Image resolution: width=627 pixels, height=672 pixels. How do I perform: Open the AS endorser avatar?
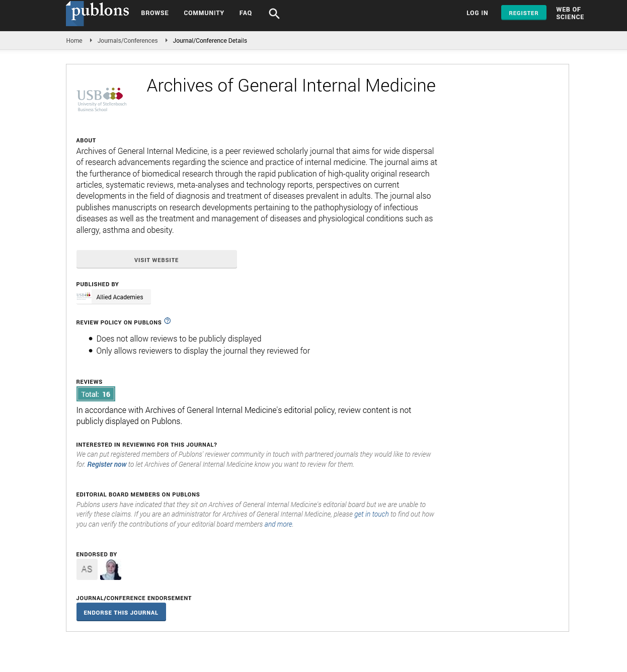(x=87, y=569)
